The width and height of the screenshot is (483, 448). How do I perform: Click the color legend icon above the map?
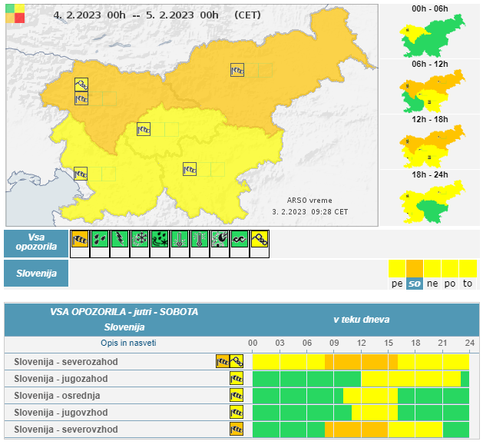pyautogui.click(x=15, y=14)
